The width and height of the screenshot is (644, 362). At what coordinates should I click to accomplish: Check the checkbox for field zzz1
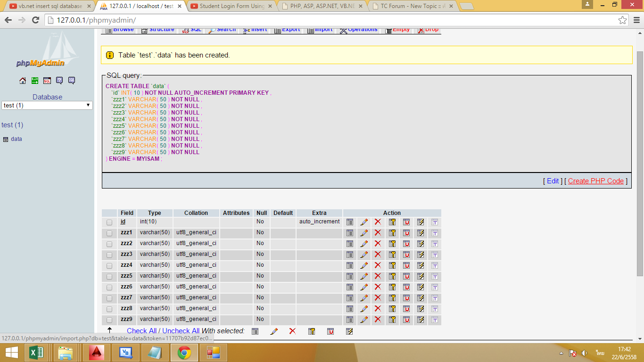(109, 233)
